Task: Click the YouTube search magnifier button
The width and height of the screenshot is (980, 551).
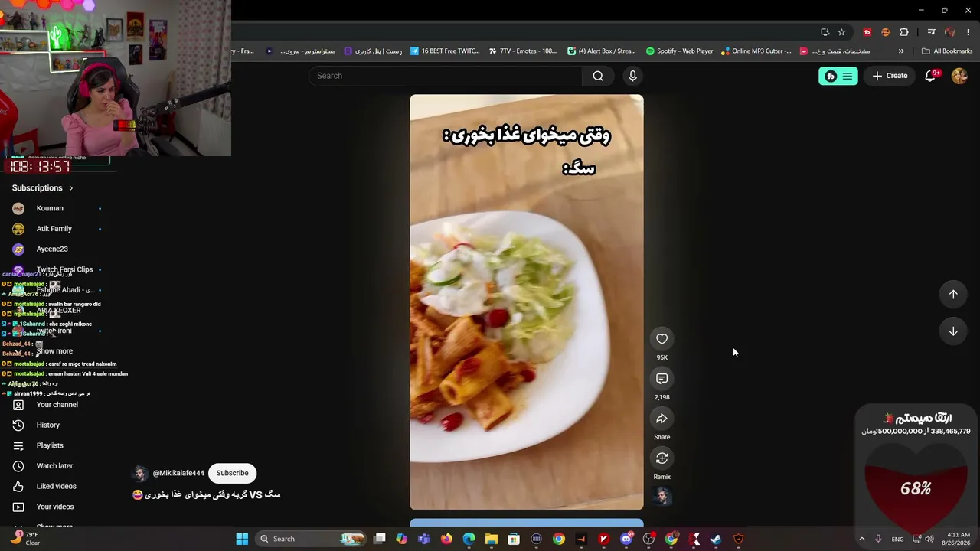Action: pos(598,76)
